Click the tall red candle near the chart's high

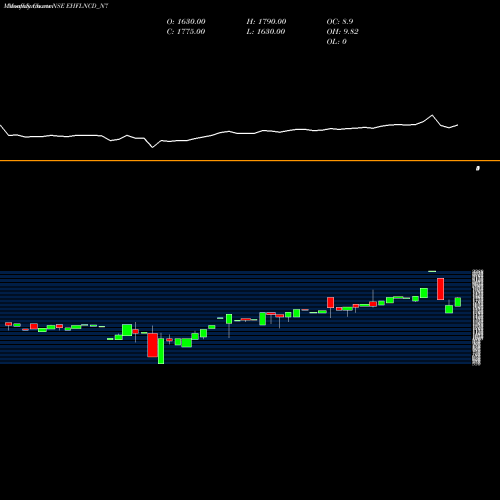(x=441, y=289)
